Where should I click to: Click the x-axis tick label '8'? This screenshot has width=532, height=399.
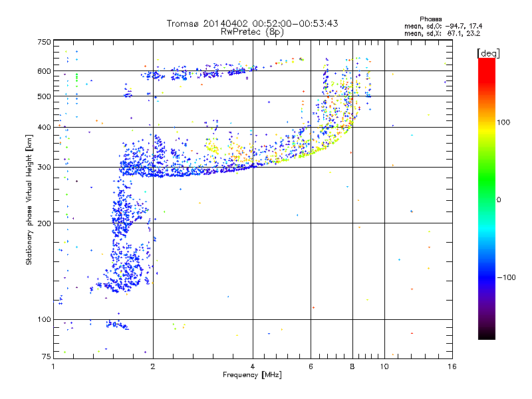[352, 366]
